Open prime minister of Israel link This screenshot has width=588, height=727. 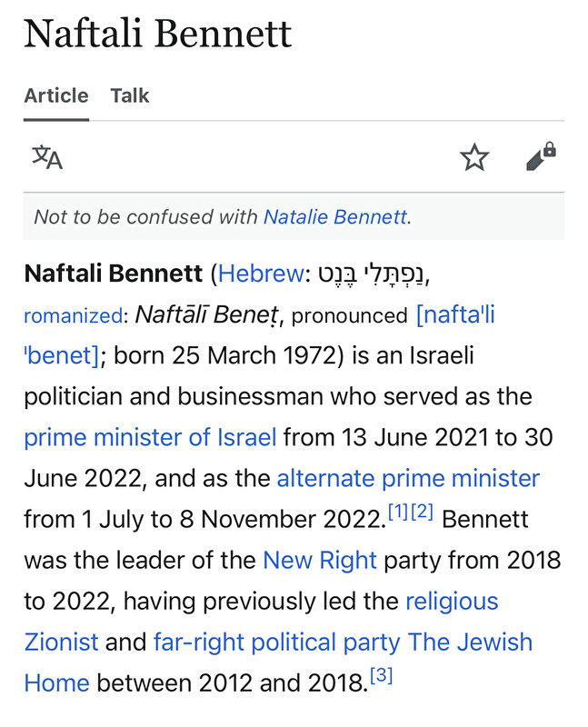coord(150,437)
